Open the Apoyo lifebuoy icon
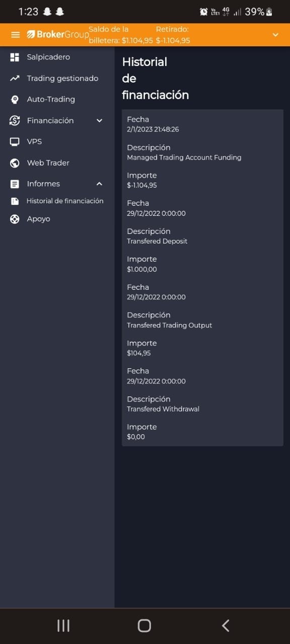 [x=15, y=219]
